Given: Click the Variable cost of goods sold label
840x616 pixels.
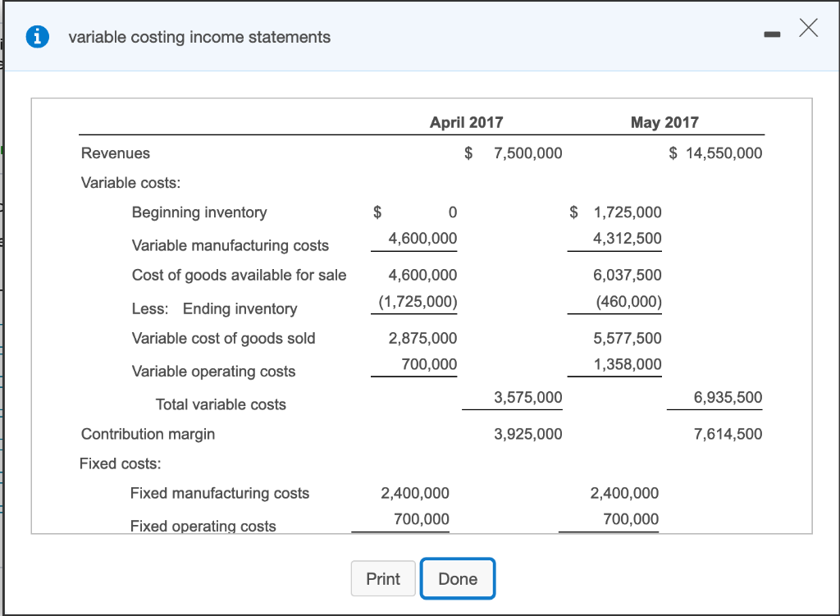Looking at the screenshot, I should point(223,339).
